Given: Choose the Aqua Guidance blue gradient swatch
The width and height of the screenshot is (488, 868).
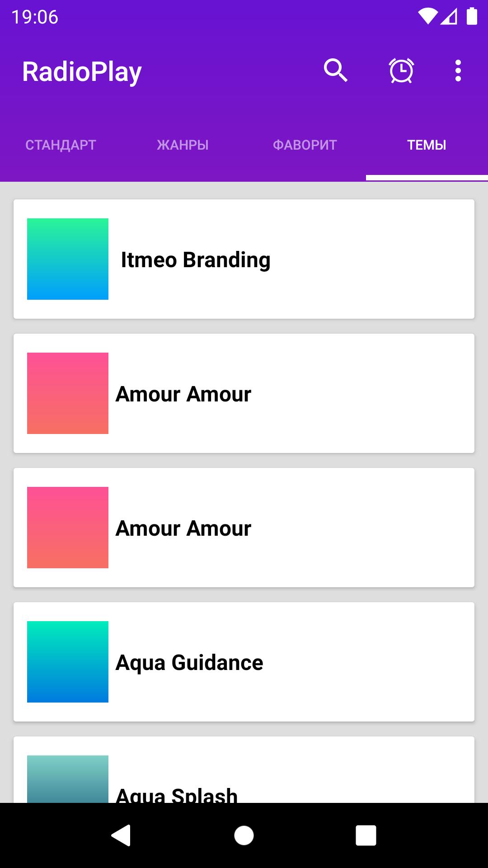Looking at the screenshot, I should [x=68, y=662].
